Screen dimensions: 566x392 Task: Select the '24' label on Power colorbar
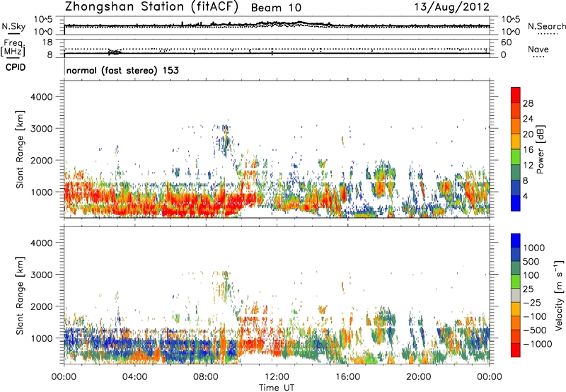(528, 119)
